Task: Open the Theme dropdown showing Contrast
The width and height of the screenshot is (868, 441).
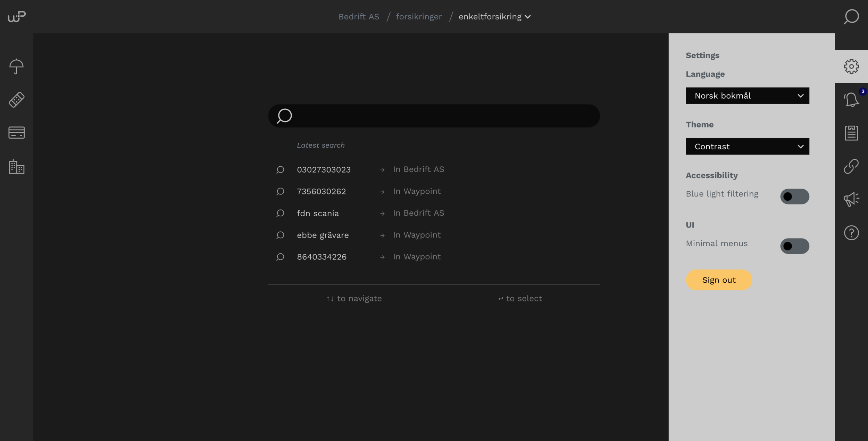Action: 747,147
